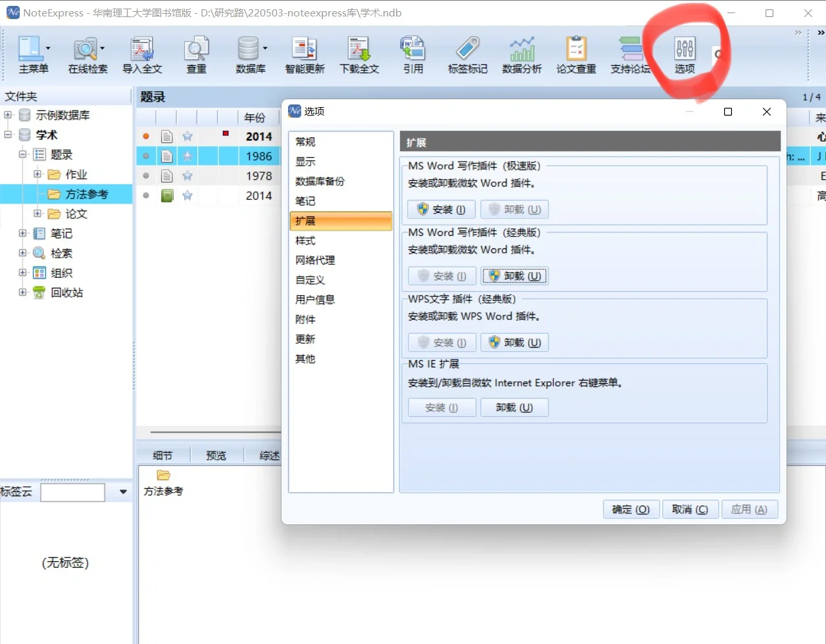The height and width of the screenshot is (644, 826).
Task: Uninstall MS Word 经典版 plugin
Action: [514, 276]
